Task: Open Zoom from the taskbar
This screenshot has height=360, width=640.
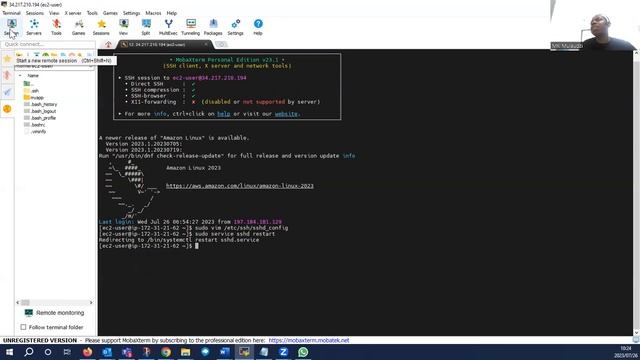Action: coord(283,352)
